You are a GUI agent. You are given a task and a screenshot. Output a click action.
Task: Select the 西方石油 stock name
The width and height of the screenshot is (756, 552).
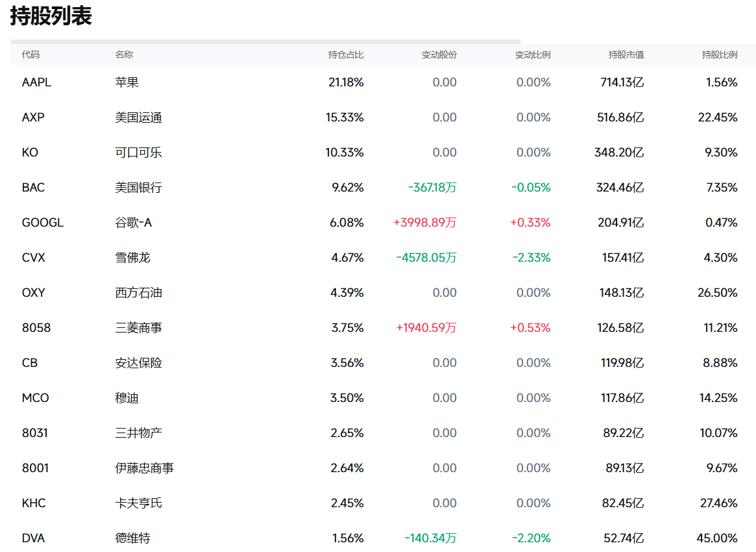[x=138, y=293]
